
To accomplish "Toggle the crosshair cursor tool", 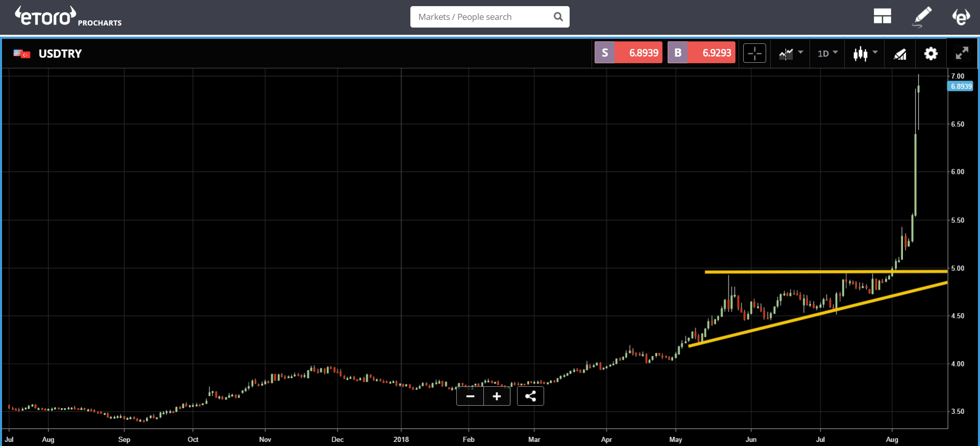I will tap(754, 53).
